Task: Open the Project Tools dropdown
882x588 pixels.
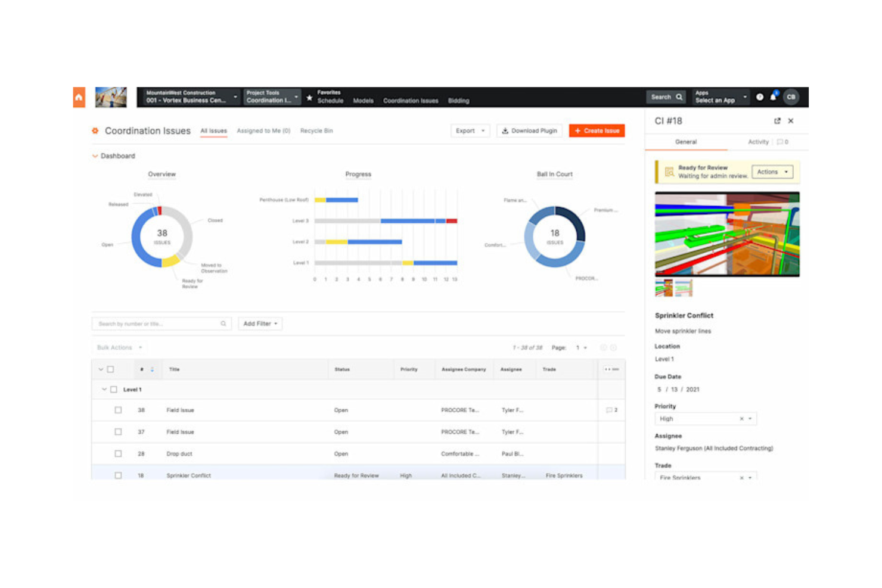Action: coord(272,97)
